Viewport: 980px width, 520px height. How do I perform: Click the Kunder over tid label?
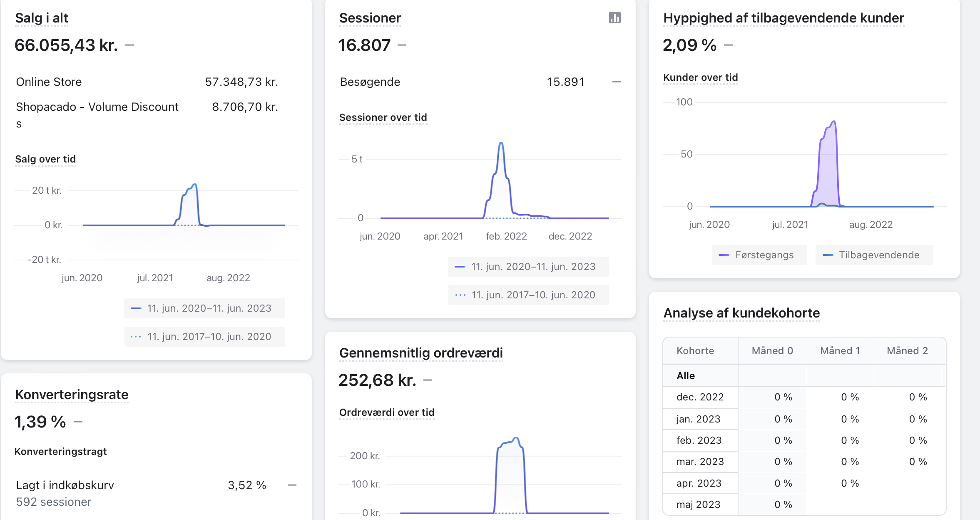[700, 77]
